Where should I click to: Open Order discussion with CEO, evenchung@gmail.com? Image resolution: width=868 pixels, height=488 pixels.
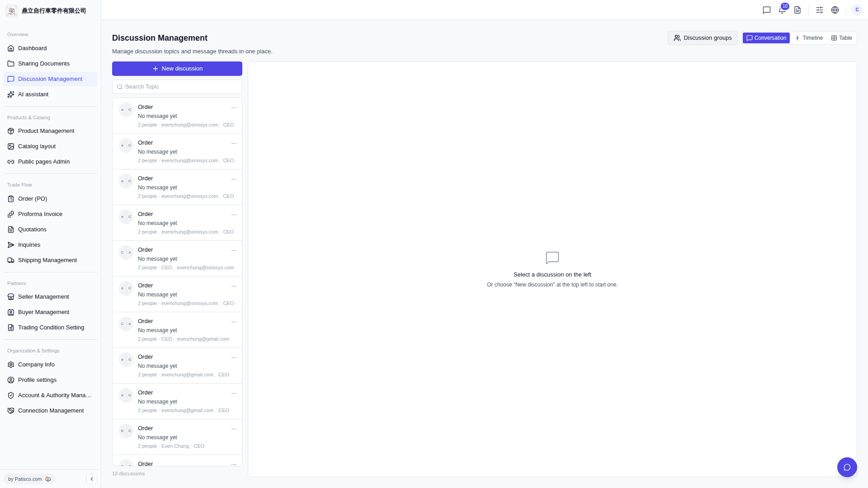177,330
